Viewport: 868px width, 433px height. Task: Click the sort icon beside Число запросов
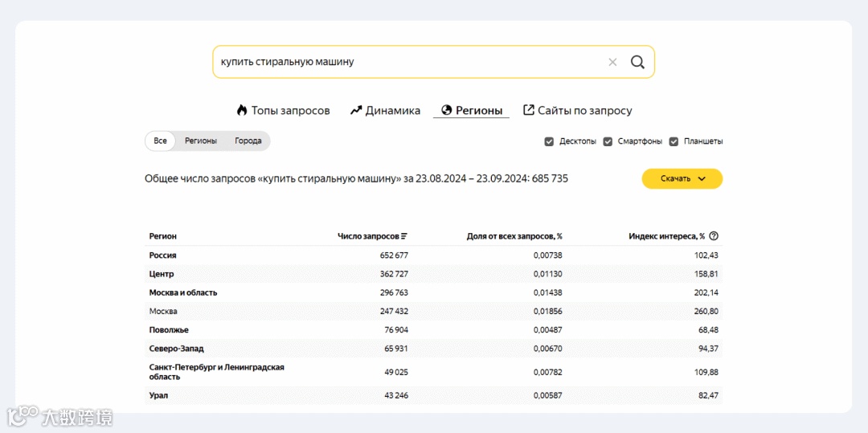(404, 236)
